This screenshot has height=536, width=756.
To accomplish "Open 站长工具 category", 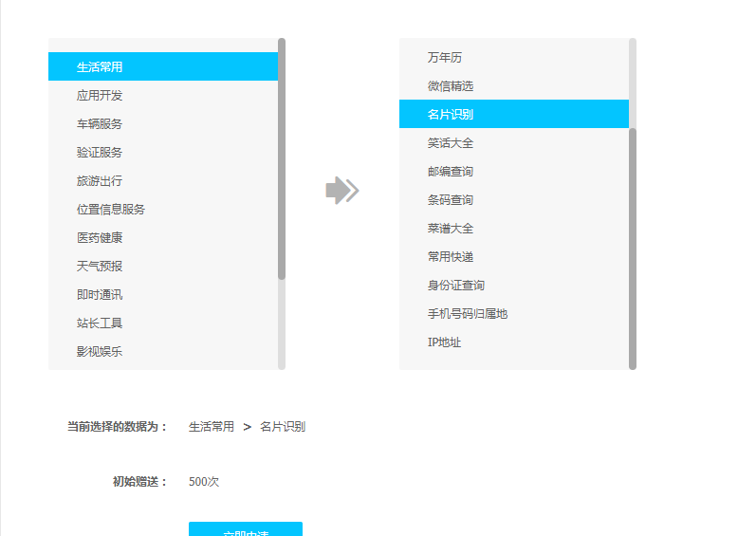I will coord(100,323).
